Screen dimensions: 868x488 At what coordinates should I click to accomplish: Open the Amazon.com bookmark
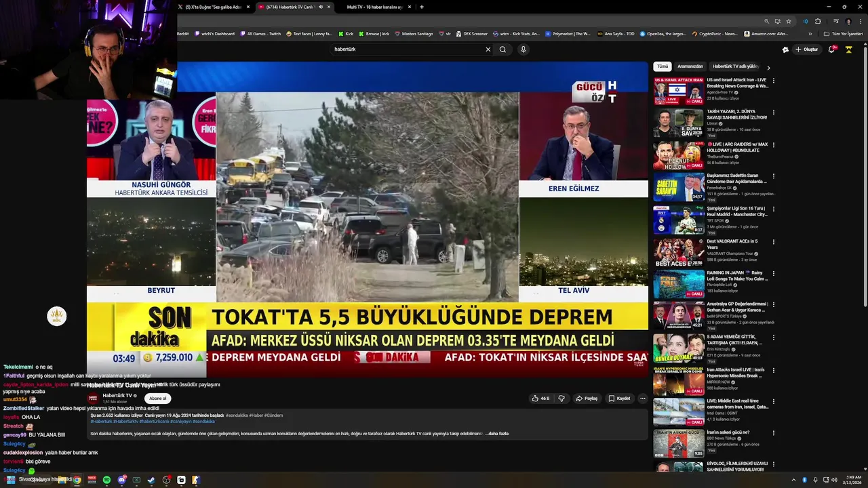pyautogui.click(x=766, y=34)
